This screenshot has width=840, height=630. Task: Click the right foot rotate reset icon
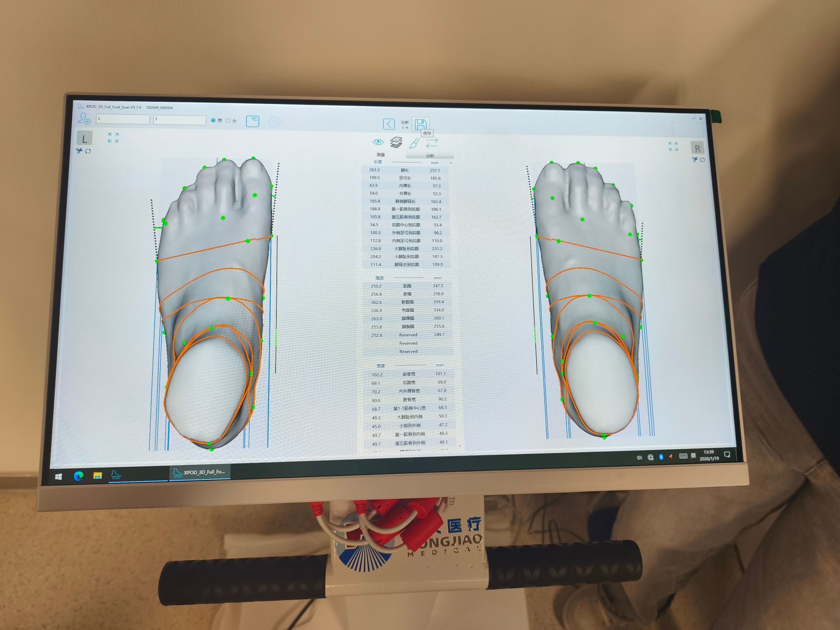click(x=703, y=160)
